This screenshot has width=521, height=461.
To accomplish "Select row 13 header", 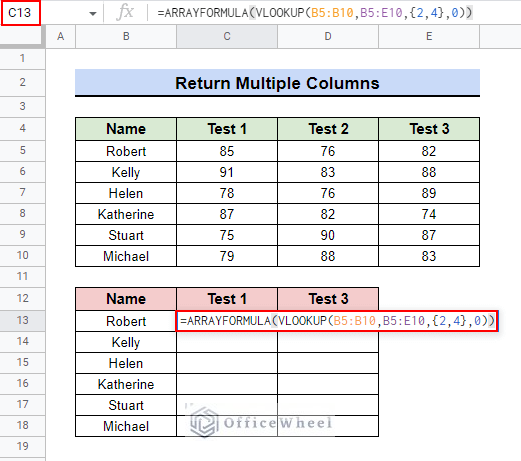I will [x=22, y=320].
